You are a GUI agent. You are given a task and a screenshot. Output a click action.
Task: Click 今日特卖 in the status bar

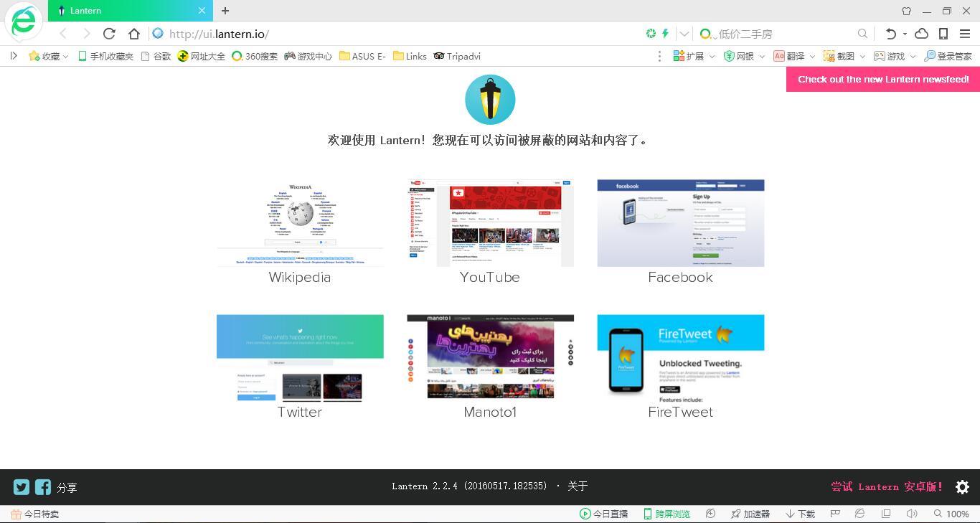(34, 514)
